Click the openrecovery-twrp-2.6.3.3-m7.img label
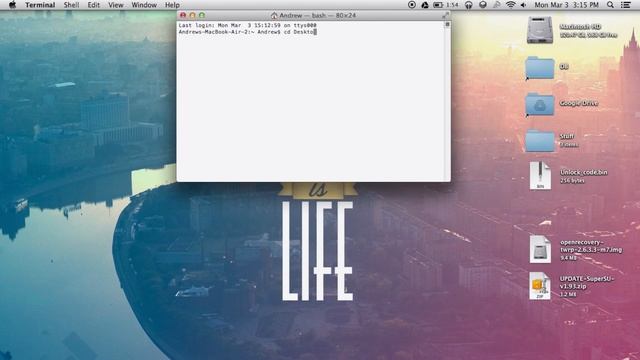Image resolution: width=640 pixels, height=360 pixels. [x=591, y=246]
